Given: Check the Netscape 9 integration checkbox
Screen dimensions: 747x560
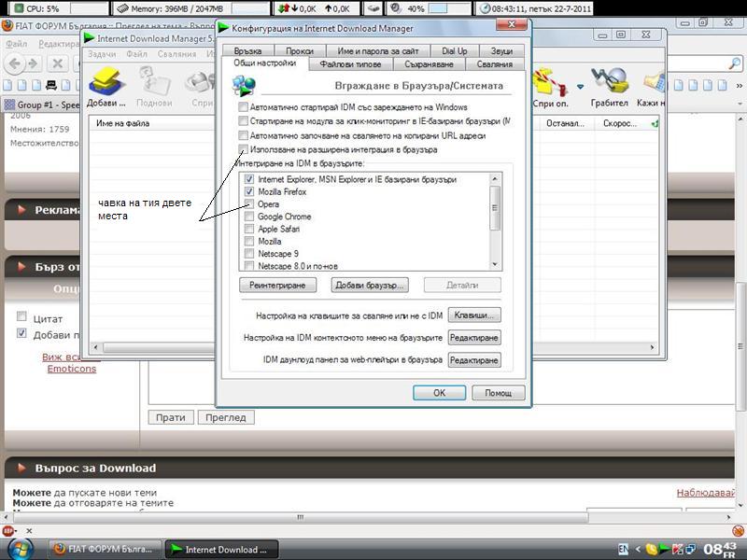Looking at the screenshot, I should coord(248,253).
